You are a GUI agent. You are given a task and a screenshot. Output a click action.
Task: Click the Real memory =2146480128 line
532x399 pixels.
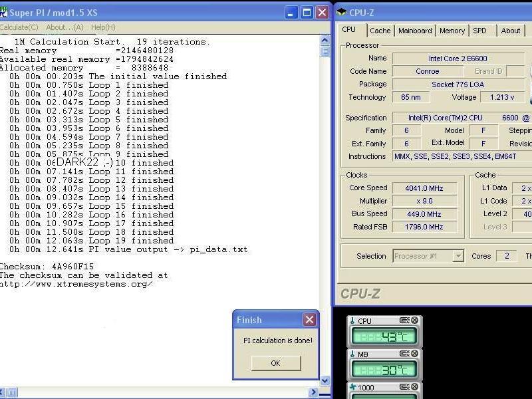click(x=87, y=51)
